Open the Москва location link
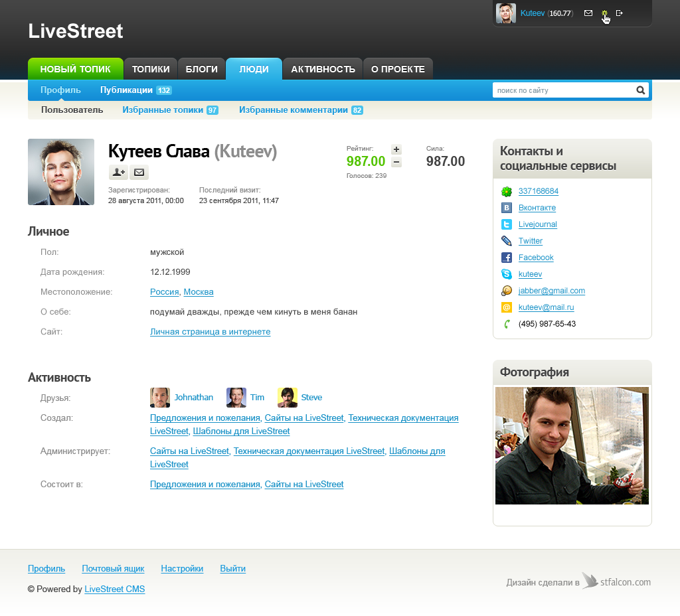 tap(199, 292)
